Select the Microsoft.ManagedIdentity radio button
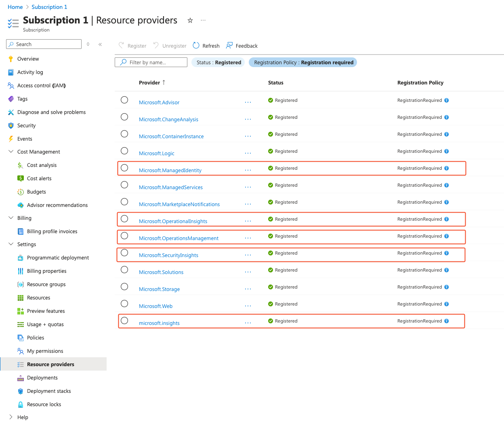The height and width of the screenshot is (428, 504). [x=124, y=168]
